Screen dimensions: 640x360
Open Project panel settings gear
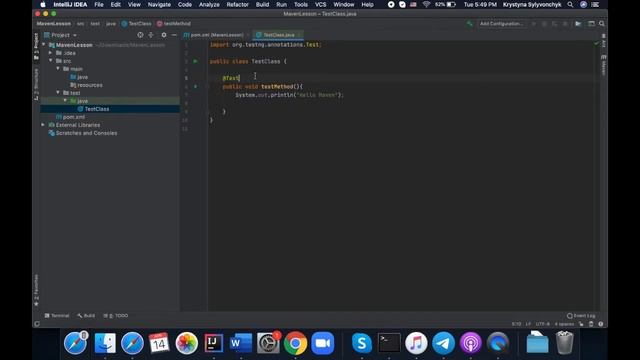pyautogui.click(x=164, y=35)
